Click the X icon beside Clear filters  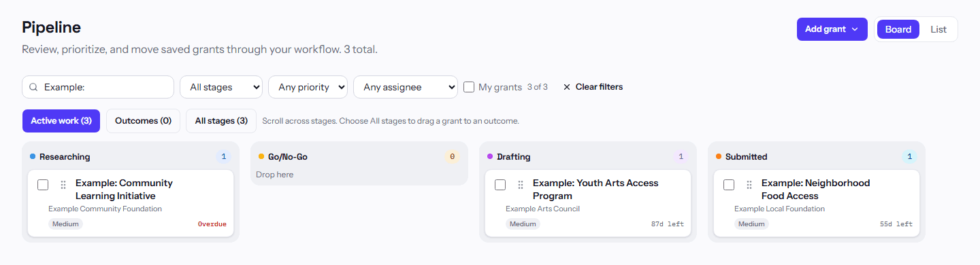pyautogui.click(x=567, y=87)
